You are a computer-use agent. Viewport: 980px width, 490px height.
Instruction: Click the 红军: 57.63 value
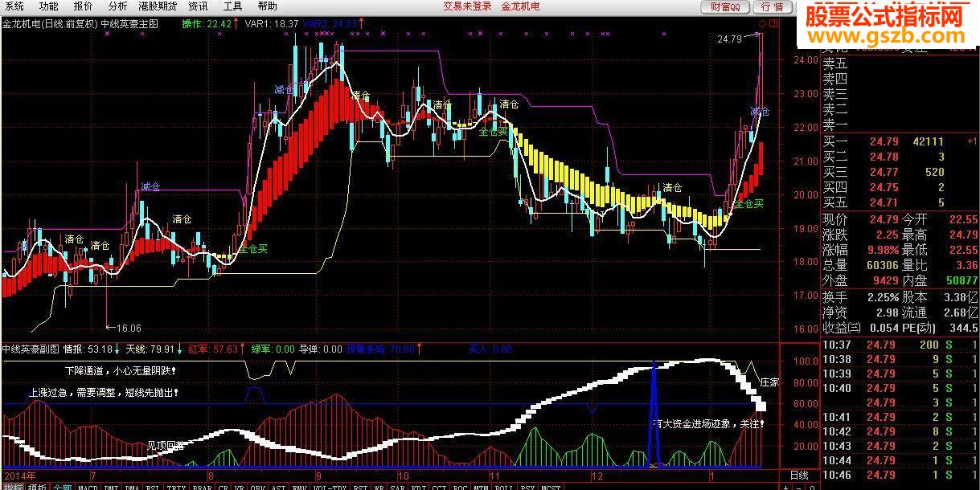coord(213,349)
